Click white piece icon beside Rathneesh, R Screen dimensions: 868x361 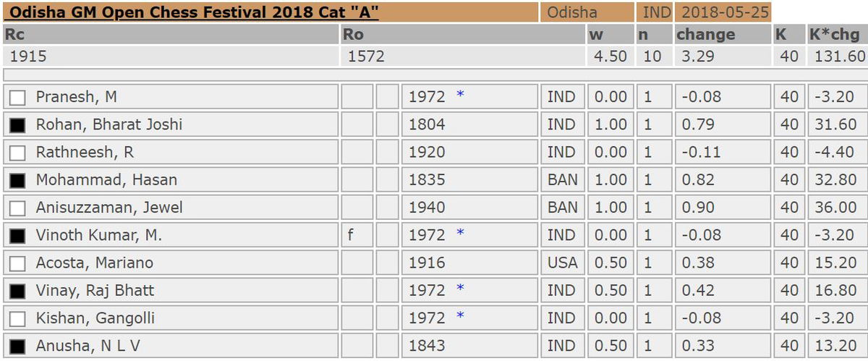[x=18, y=153]
